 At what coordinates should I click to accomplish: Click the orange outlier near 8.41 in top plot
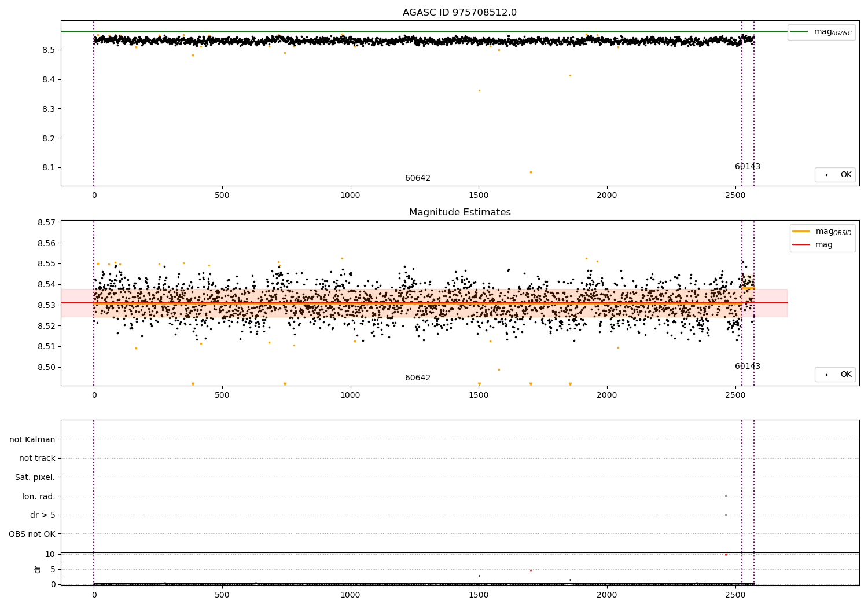click(570, 75)
